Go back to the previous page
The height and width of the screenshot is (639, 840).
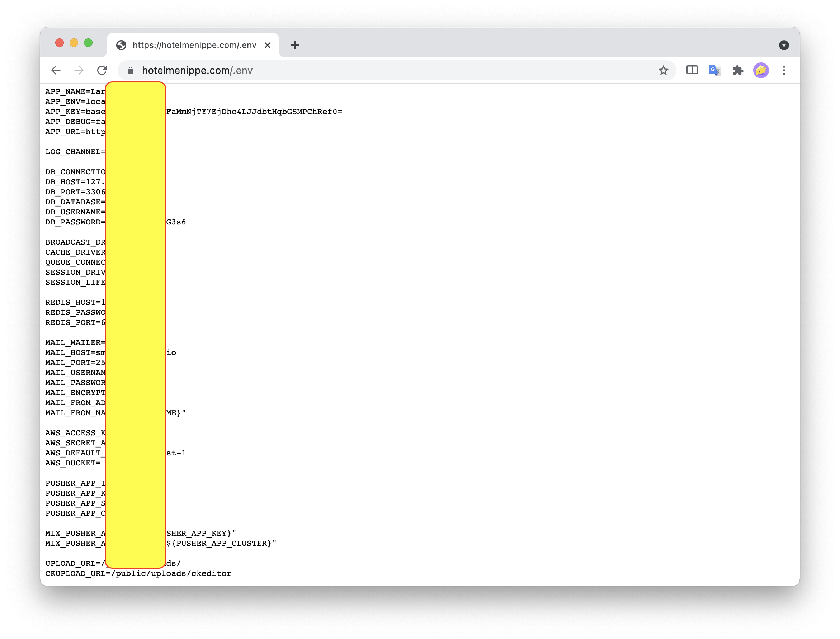tap(56, 70)
